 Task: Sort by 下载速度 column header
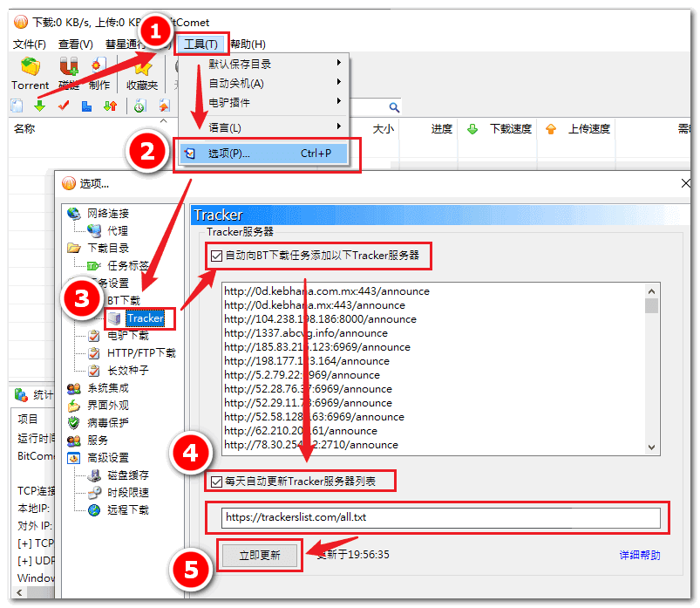(x=510, y=129)
